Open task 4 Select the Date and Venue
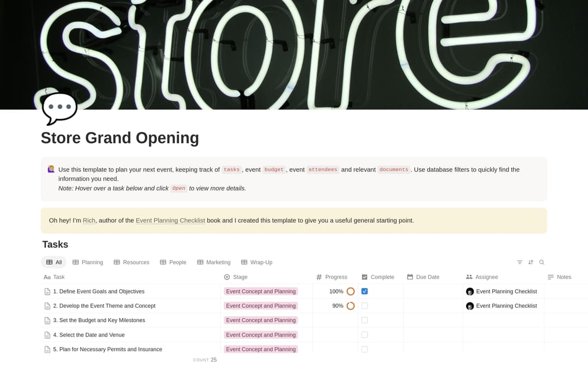The height and width of the screenshot is (367, 588). (x=89, y=335)
